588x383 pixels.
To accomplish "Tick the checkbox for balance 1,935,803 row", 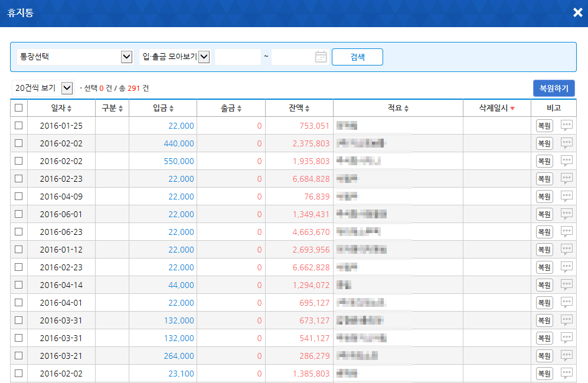I will click(x=19, y=161).
